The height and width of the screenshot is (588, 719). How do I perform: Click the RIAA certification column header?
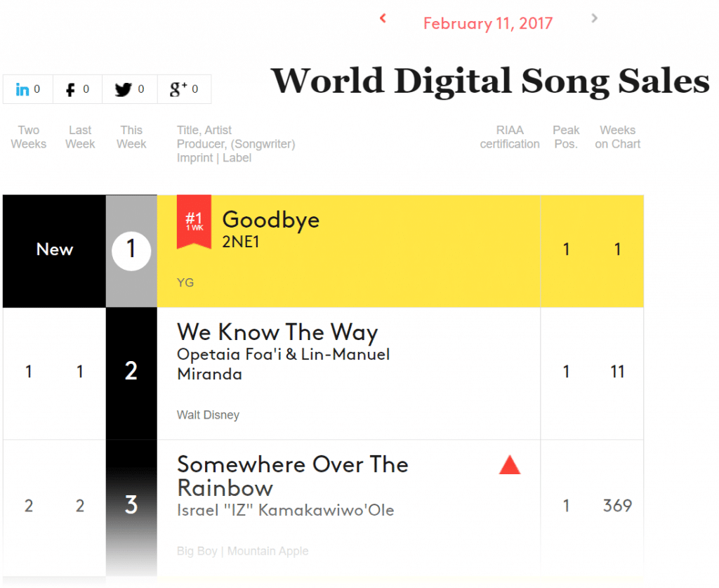(x=510, y=137)
